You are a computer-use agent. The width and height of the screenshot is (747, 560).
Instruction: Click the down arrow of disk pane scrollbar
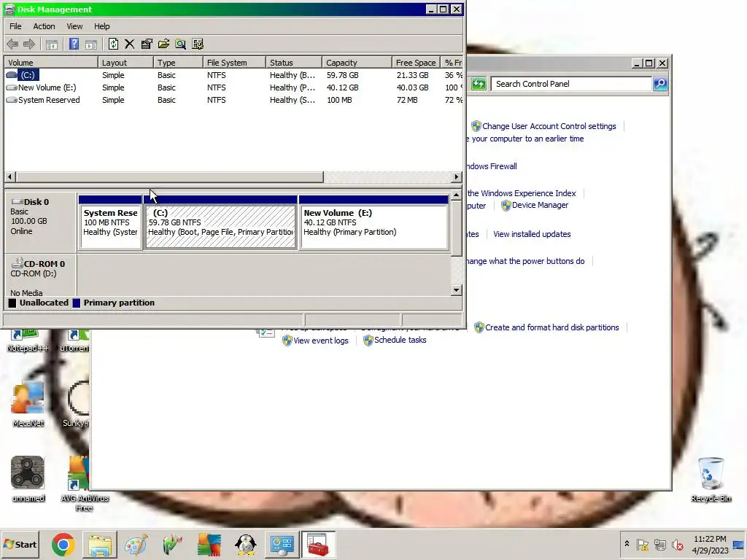click(457, 290)
